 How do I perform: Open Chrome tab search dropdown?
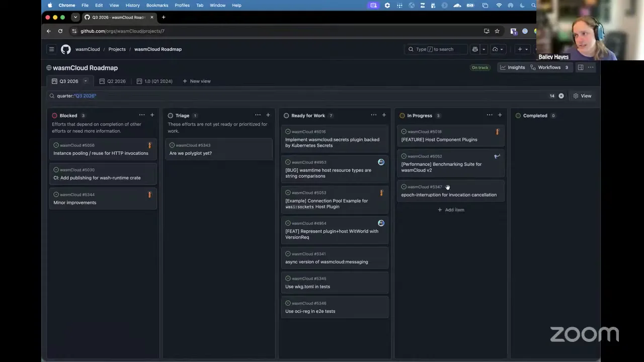pos(75,17)
